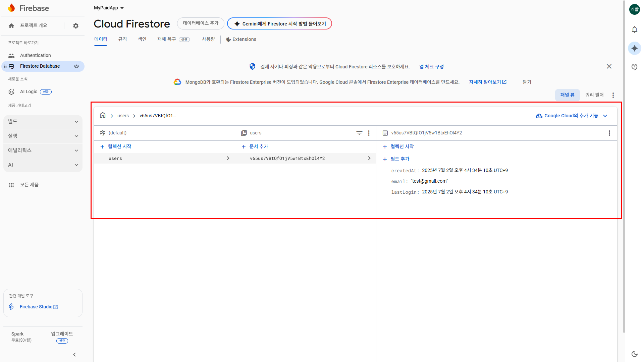
Task: Open users collection three-dot menu
Action: (369, 133)
